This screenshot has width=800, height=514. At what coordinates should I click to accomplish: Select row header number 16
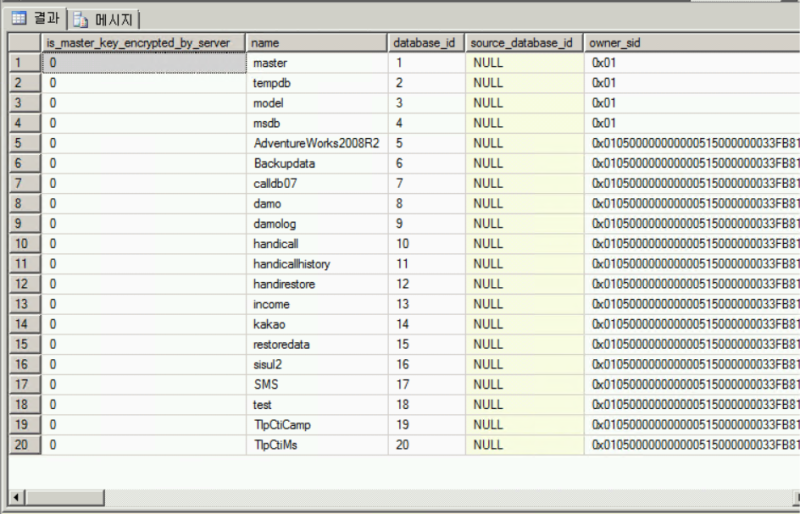pos(24,364)
